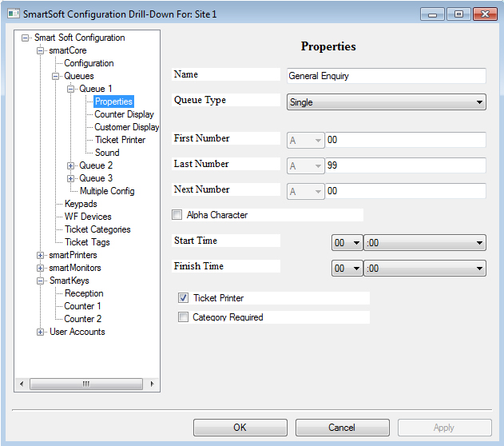
Task: Collapse the Queue 1 node
Action: (71, 89)
